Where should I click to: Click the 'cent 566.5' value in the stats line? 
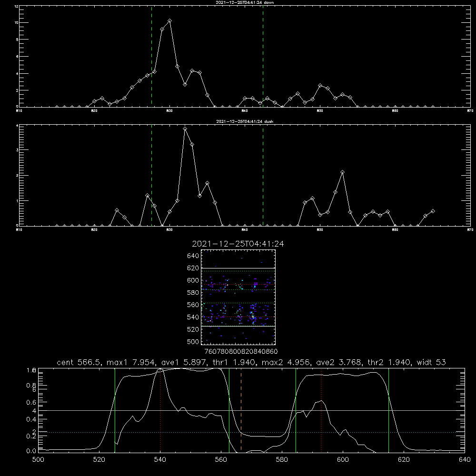pos(79,362)
